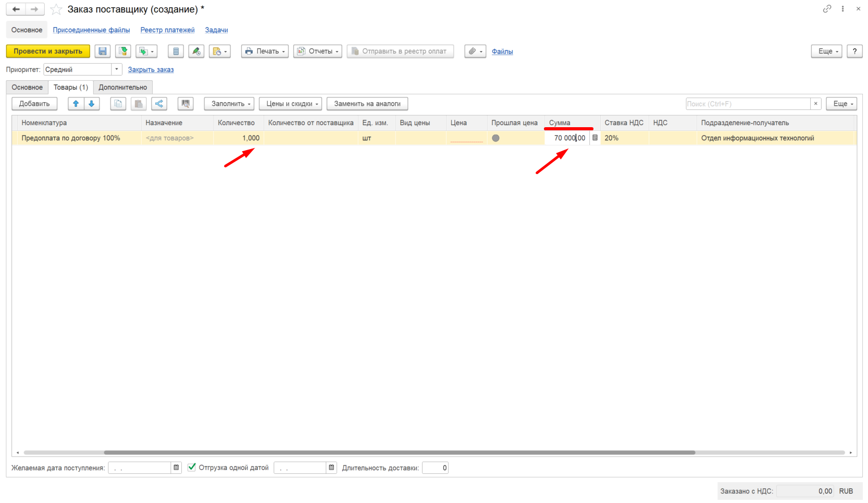Click the calendar icon for desired arrival date
The height and width of the screenshot is (503, 868).
point(176,468)
